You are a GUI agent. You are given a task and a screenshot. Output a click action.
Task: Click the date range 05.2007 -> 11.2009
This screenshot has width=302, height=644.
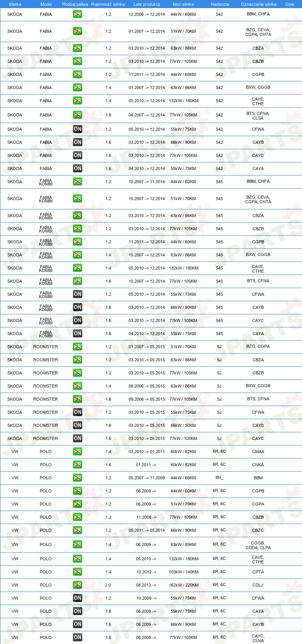[147, 478]
